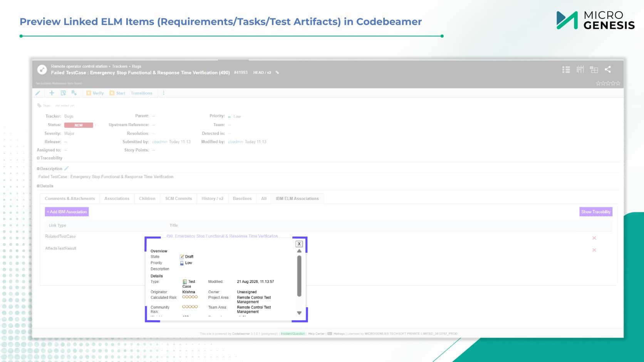Select the IBM ELM Associations tab
Image resolution: width=644 pixels, height=362 pixels.
pos(297,199)
